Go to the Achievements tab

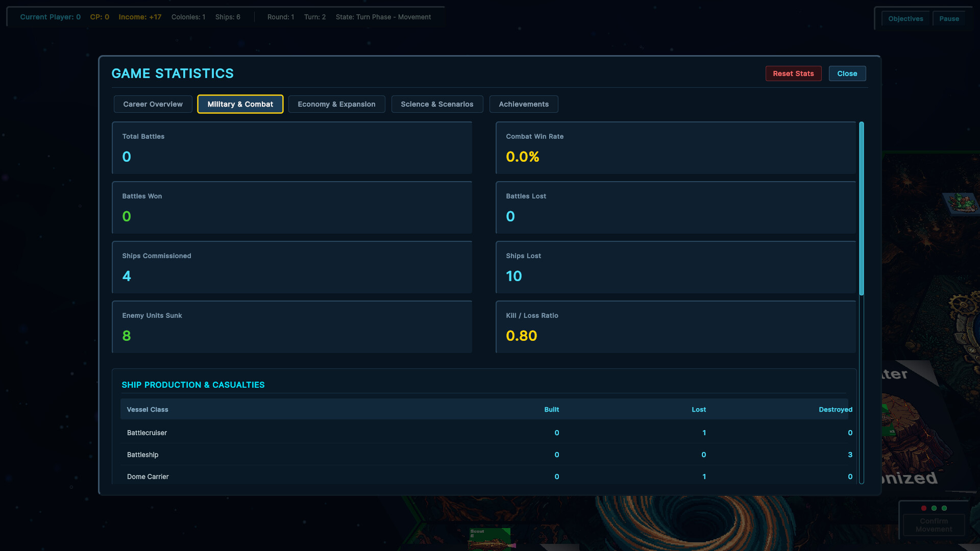(x=524, y=104)
